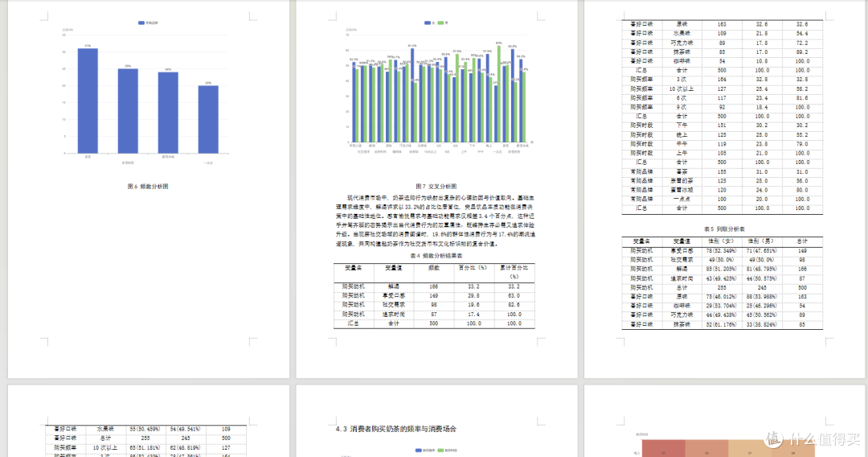This screenshot has width=868, height=457.
Task: Click the "21.8" percentage cell of the 水果味 row
Action: [762, 34]
